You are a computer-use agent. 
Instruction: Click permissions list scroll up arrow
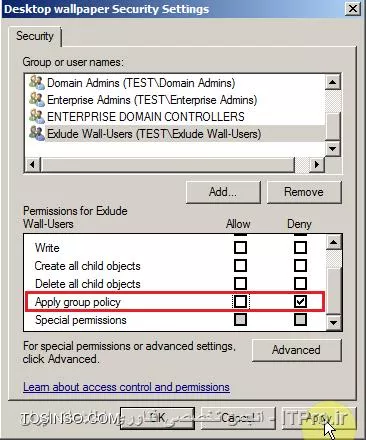point(333,242)
